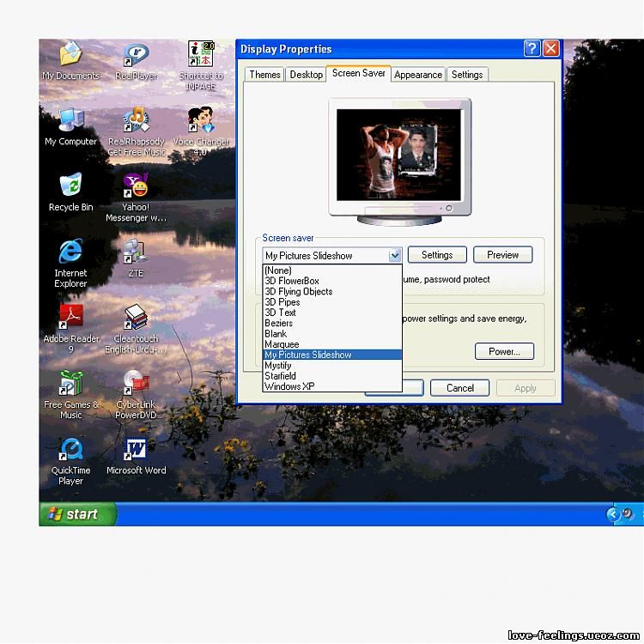The height and width of the screenshot is (644, 644).
Task: Close the Display Properties dialog
Action: point(550,48)
